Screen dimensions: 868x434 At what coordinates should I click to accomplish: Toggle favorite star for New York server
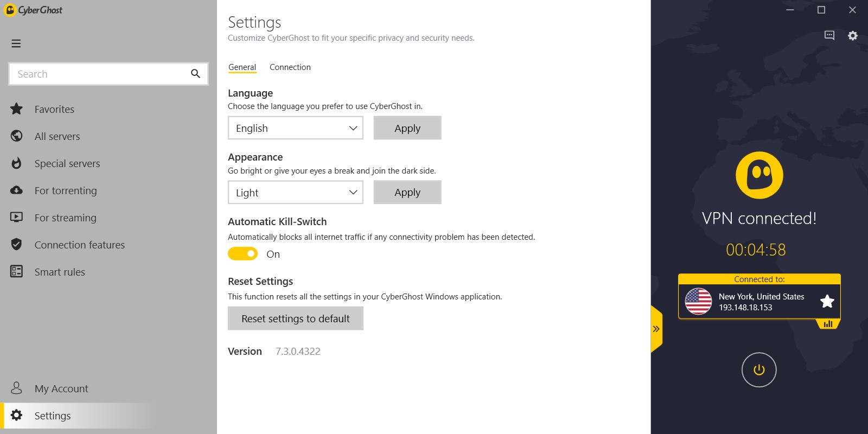pyautogui.click(x=827, y=302)
